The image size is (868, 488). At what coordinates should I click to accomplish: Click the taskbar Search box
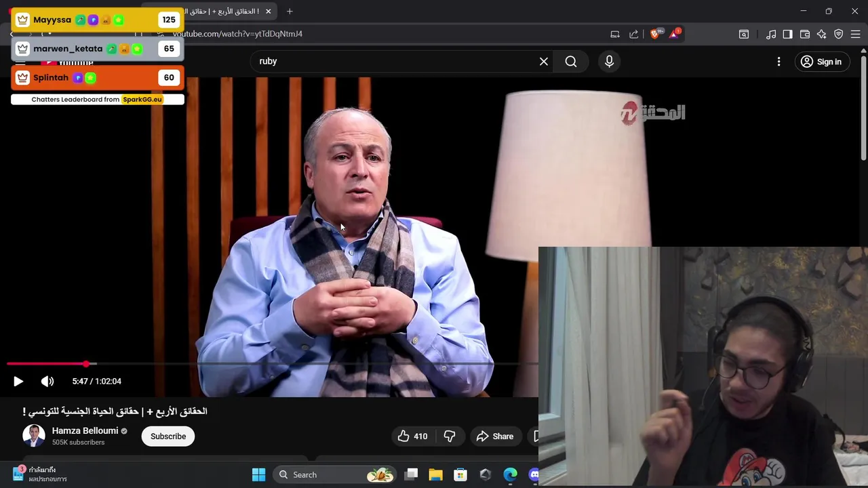[336, 475]
